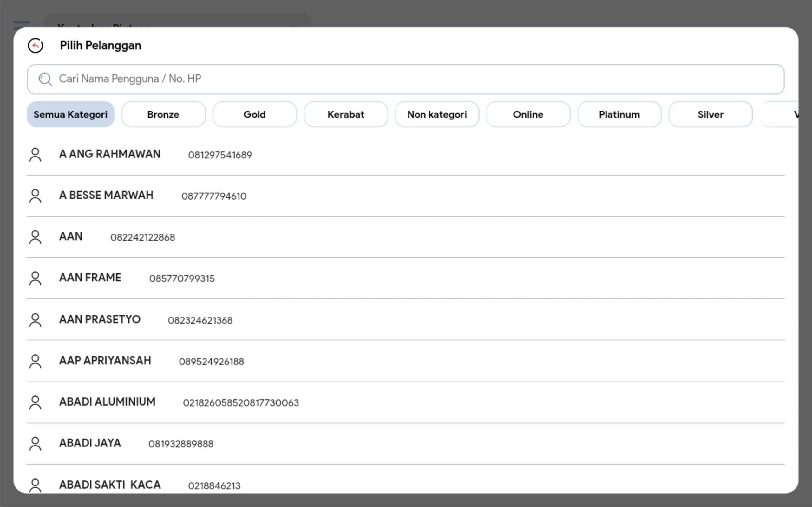Filter list by Silver category
The image size is (812, 507).
tap(710, 114)
